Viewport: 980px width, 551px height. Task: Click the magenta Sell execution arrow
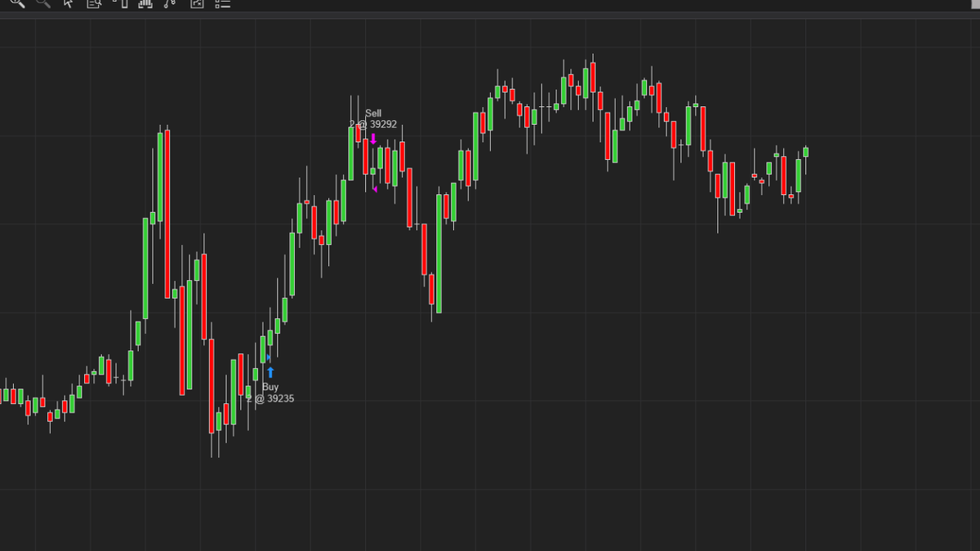373,140
